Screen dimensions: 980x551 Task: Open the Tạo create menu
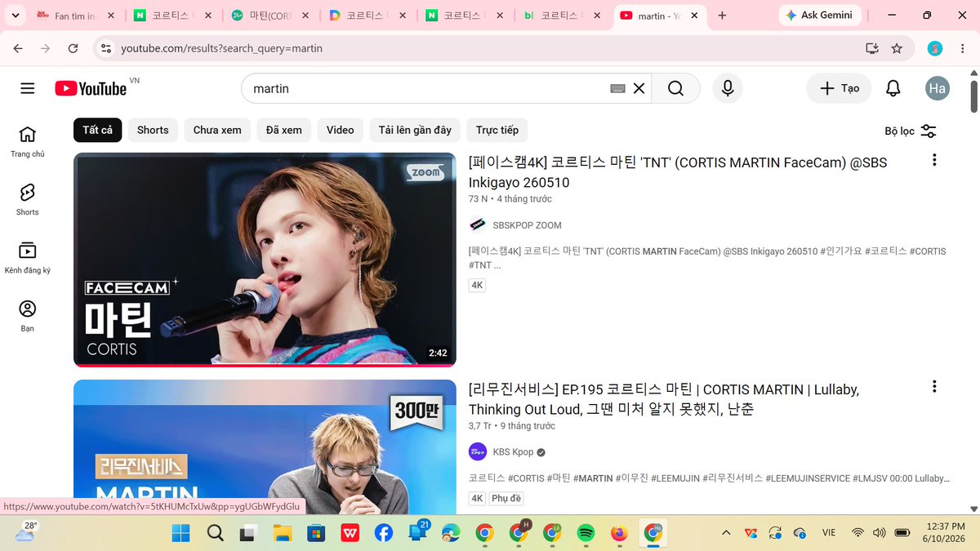coord(839,88)
